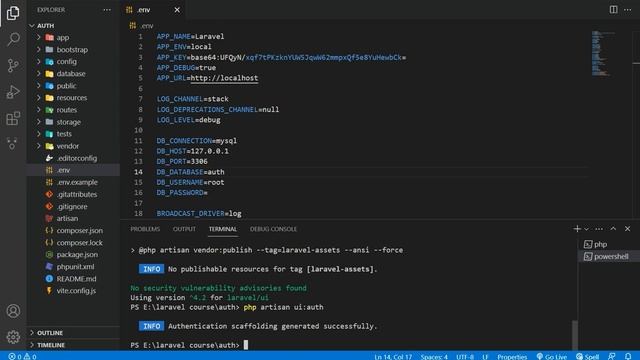Switch to OUTPUT panel tab

pos(184,229)
